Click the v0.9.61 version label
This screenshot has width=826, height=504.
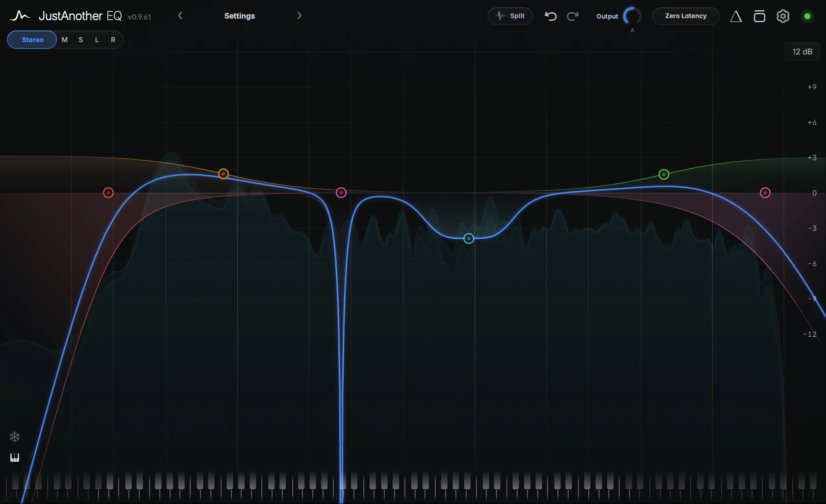139,17
